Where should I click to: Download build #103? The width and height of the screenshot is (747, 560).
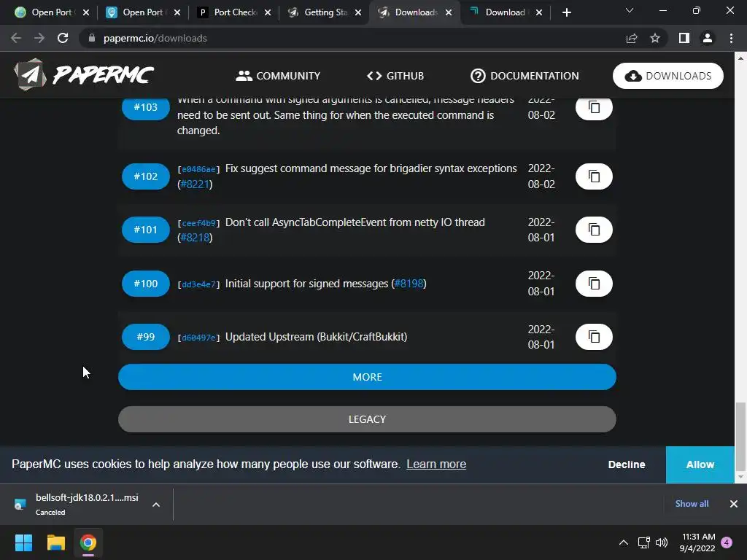click(146, 107)
